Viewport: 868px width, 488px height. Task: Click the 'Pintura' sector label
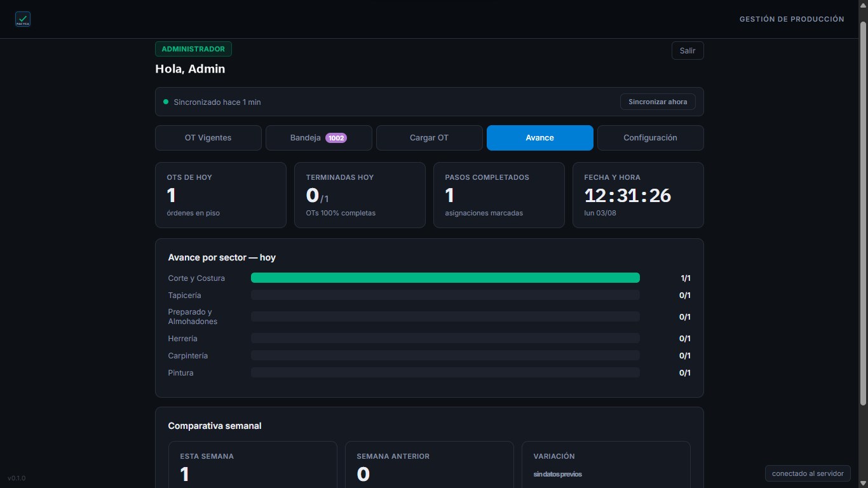pyautogui.click(x=181, y=372)
